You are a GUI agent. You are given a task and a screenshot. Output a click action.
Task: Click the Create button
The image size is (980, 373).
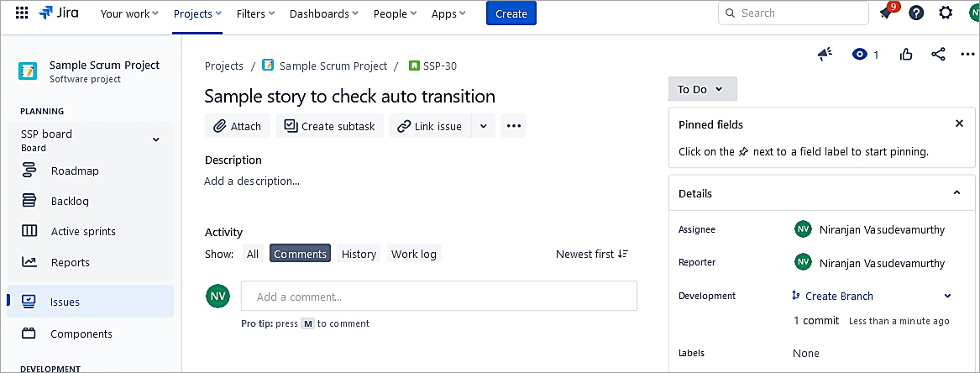point(511,13)
